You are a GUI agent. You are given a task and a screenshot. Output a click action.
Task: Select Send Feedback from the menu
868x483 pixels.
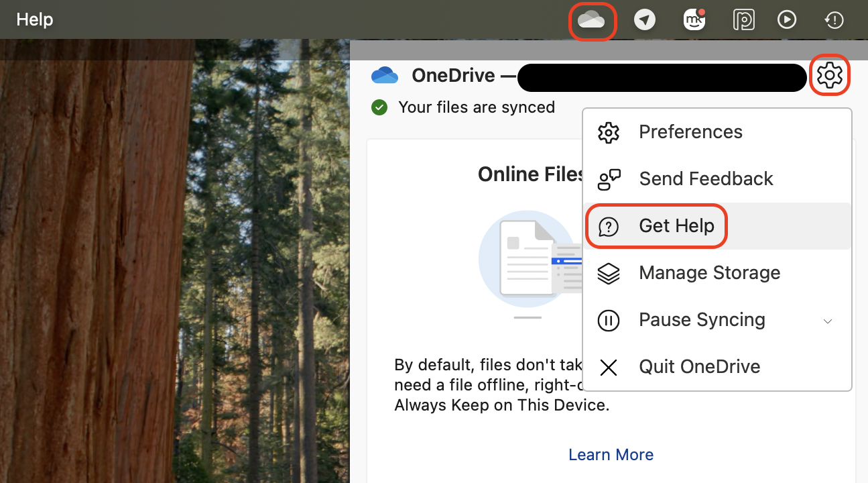pyautogui.click(x=706, y=178)
